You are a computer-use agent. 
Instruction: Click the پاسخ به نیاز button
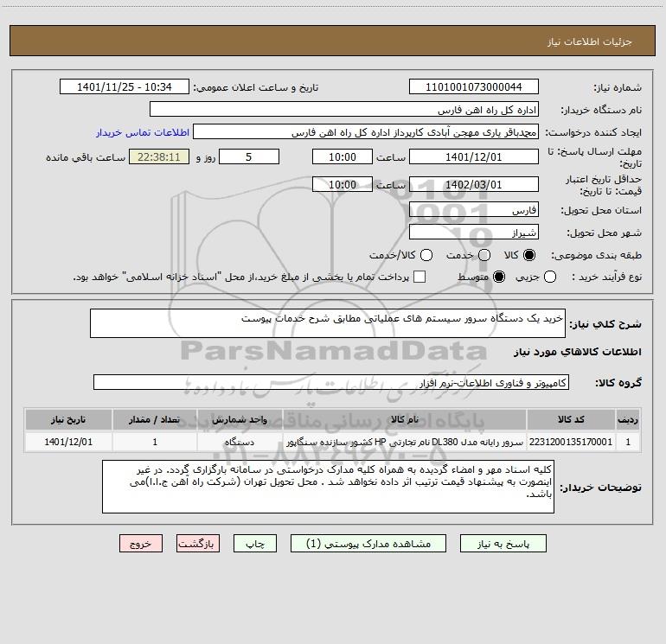(503, 544)
